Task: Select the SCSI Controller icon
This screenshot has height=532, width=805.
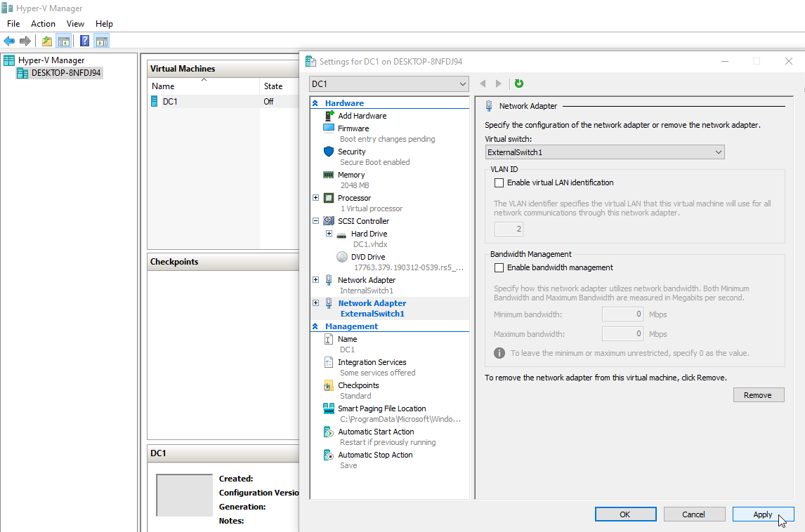Action: pos(329,221)
